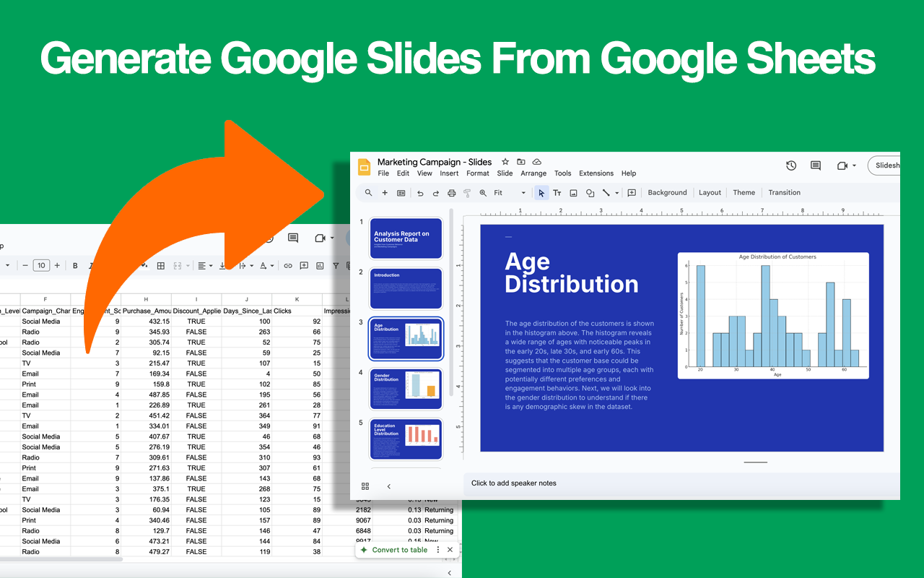This screenshot has height=578, width=924.
Task: Click the font size field showing 10
Action: click(x=41, y=266)
